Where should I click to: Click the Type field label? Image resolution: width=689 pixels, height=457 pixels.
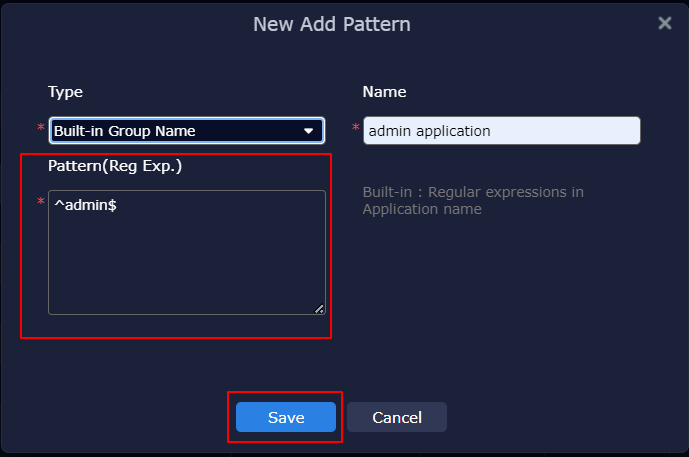point(65,92)
